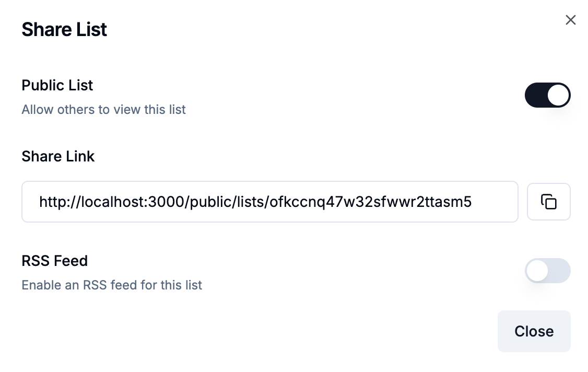Click the Allow others to view this list text

point(103,110)
